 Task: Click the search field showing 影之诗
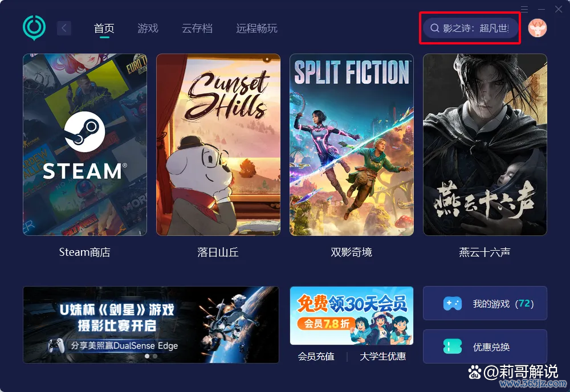coord(470,28)
